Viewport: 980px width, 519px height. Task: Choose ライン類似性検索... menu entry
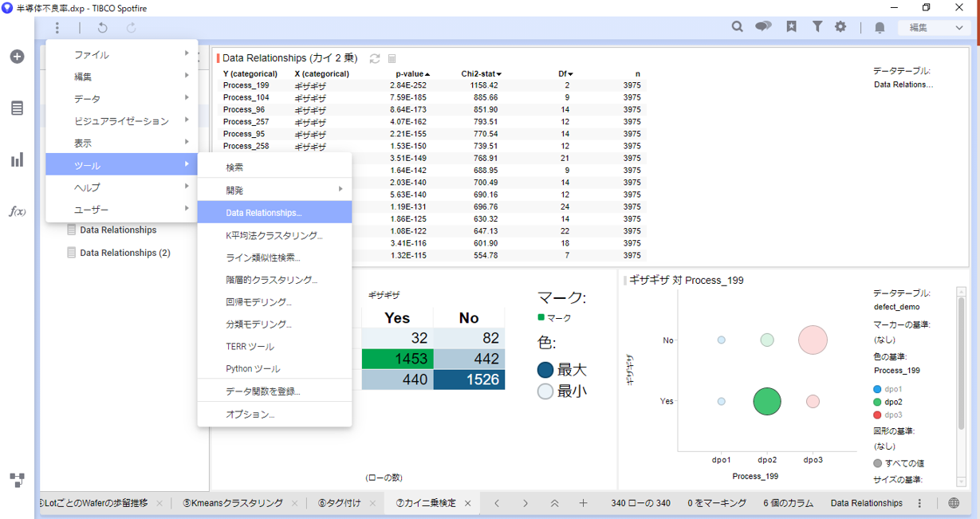274,258
